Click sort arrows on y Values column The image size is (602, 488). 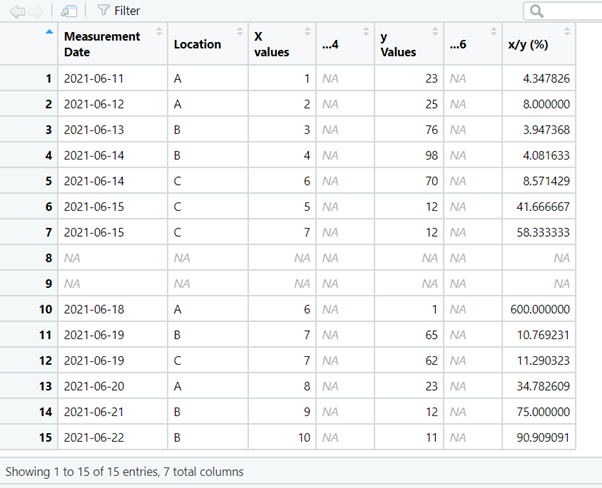click(x=435, y=32)
